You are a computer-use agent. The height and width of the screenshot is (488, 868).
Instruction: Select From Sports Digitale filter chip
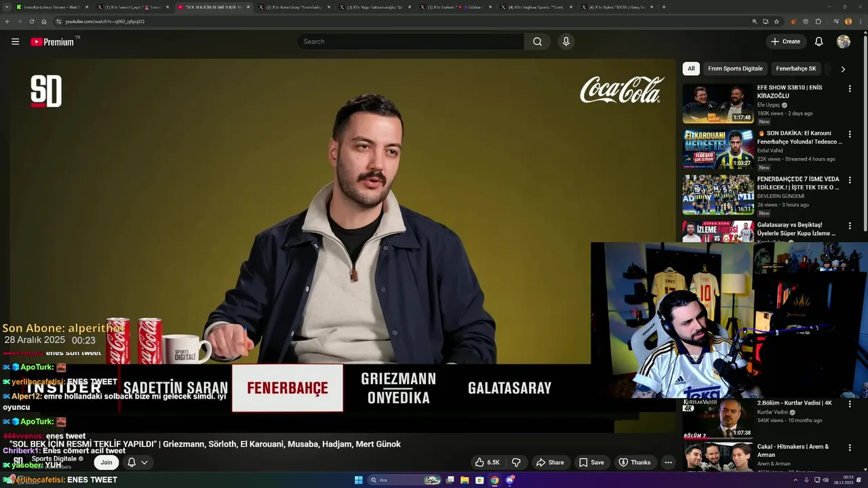(735, 68)
